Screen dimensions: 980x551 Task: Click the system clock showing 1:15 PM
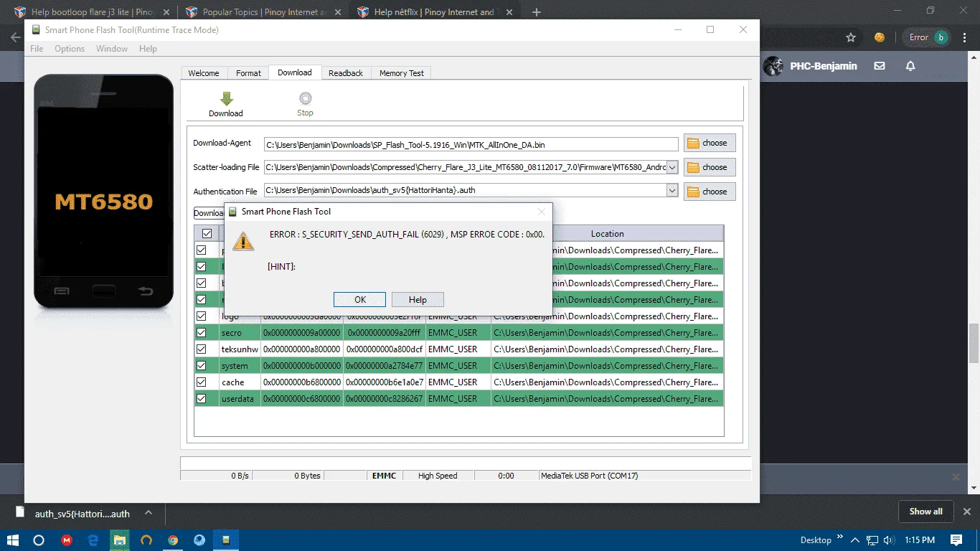[920, 540]
